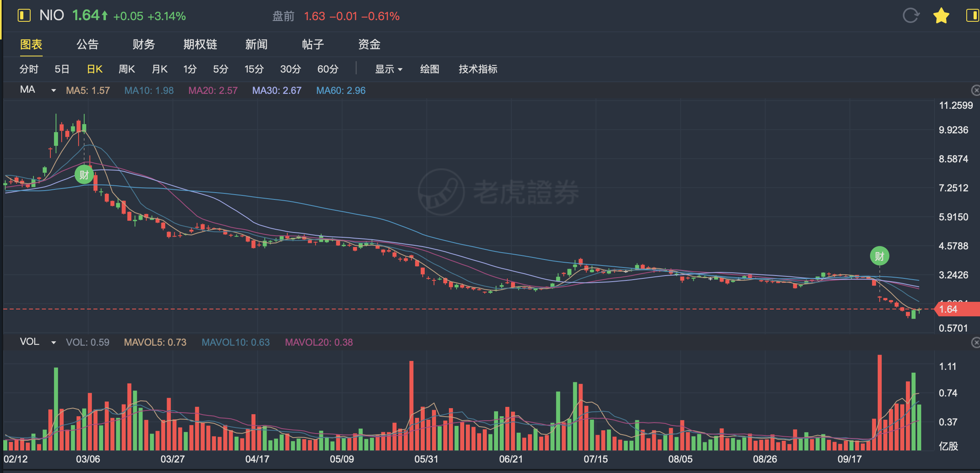The width and height of the screenshot is (980, 473).
Task: Click the MAVOL10: 0.63 label
Action: click(236, 342)
